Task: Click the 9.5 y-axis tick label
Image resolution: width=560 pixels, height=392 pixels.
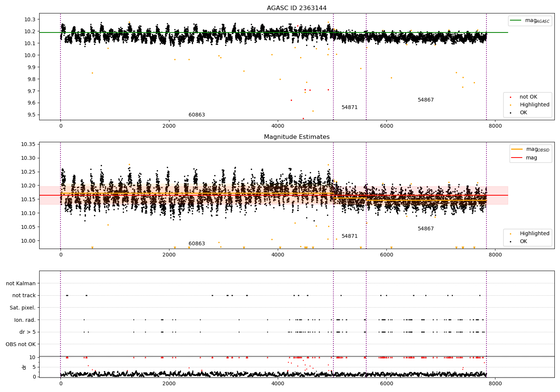Action: (x=31, y=115)
